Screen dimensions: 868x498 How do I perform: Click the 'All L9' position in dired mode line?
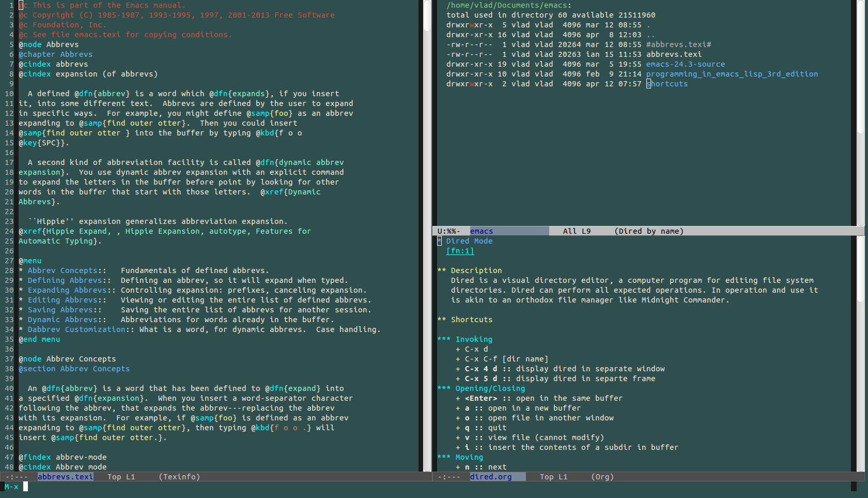click(577, 231)
